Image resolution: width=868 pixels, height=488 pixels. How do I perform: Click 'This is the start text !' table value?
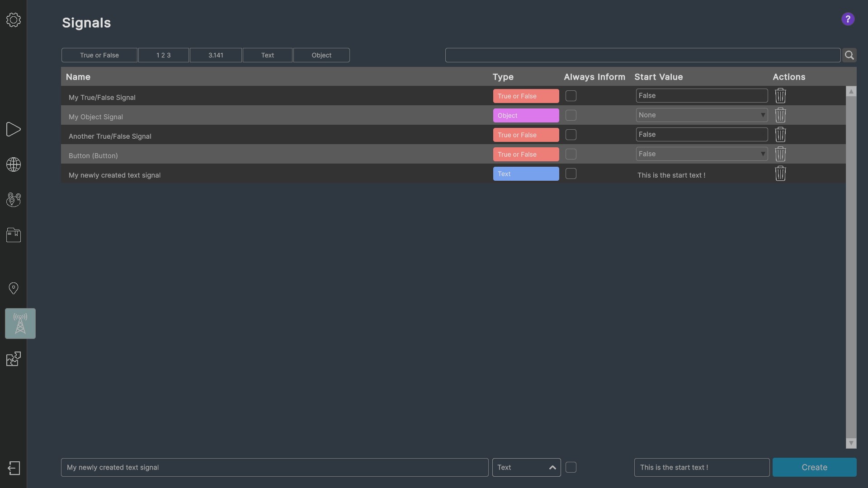671,175
